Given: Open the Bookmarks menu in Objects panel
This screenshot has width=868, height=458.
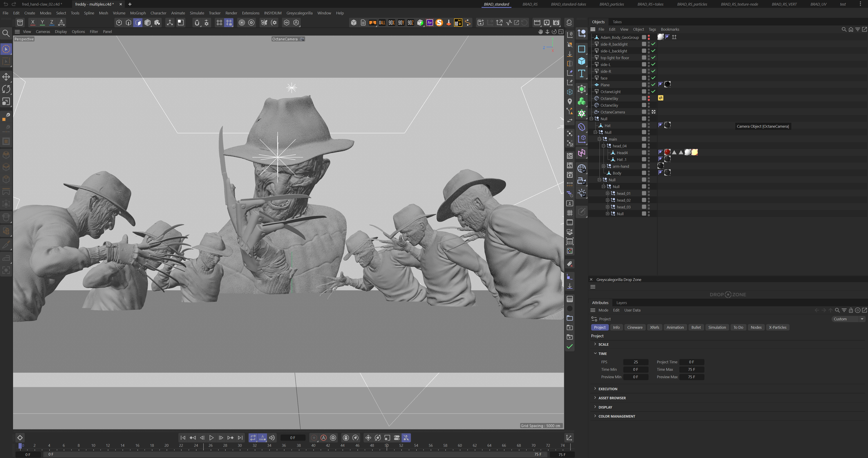Looking at the screenshot, I should coord(670,30).
